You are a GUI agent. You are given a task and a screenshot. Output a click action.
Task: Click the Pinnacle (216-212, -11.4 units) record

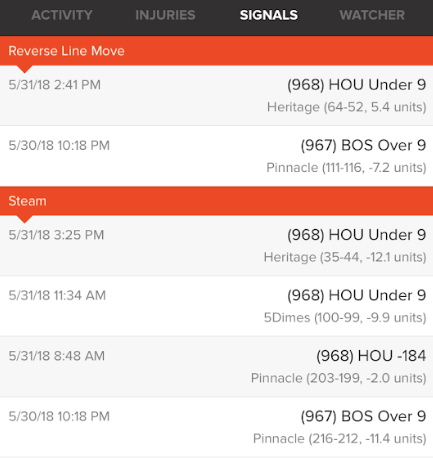340,439
